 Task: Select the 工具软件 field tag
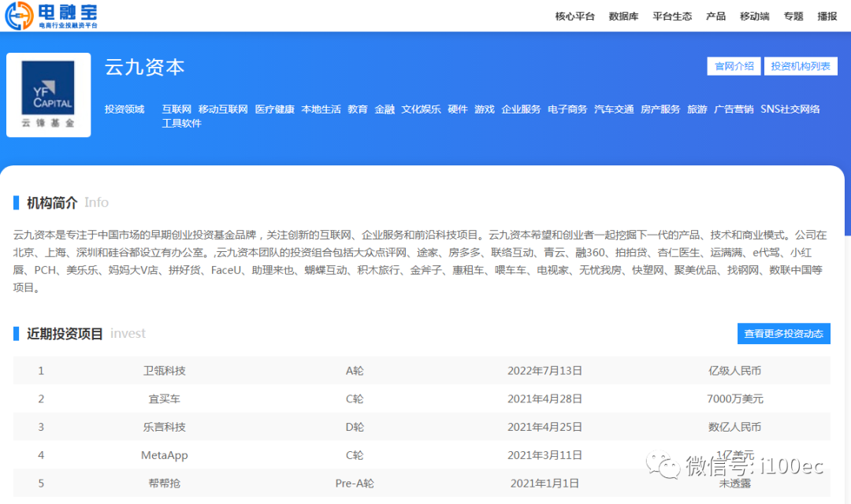tap(181, 124)
